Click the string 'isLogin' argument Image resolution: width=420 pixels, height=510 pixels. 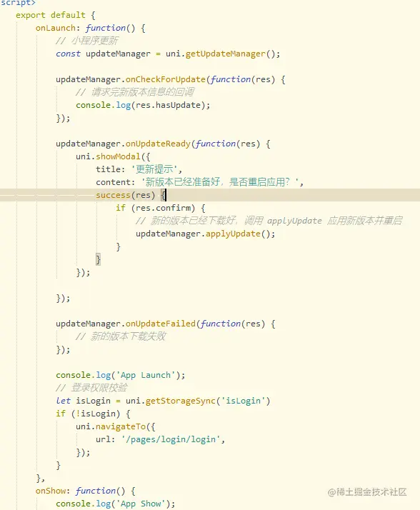(244, 401)
